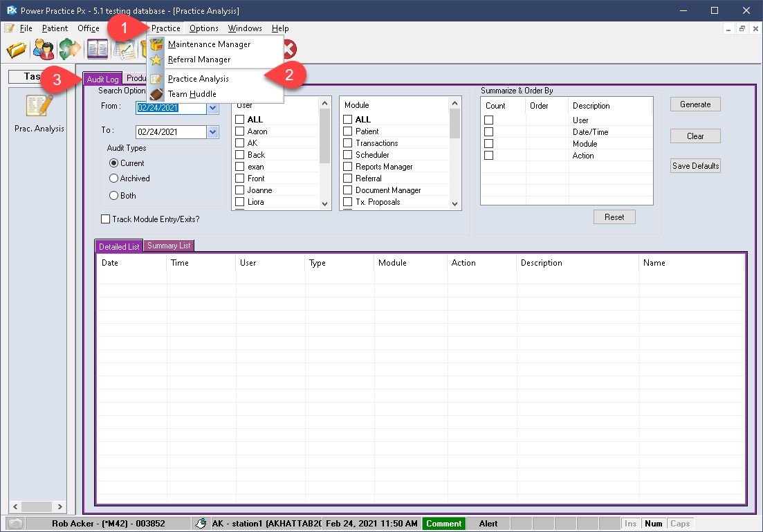Click the Practice Analysis notepad menu icon
Viewport: 763px width, 532px height.
tap(156, 79)
